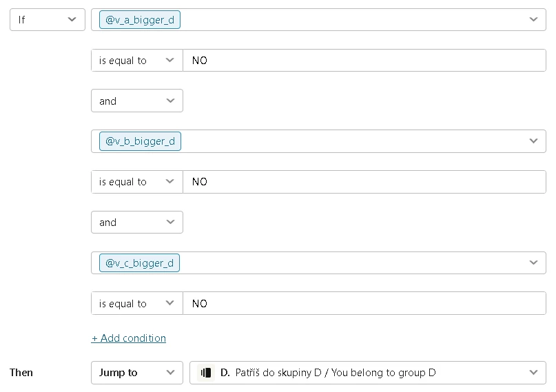This screenshot has height=392, width=556.
Task: Click the first NO value field
Action: click(364, 61)
